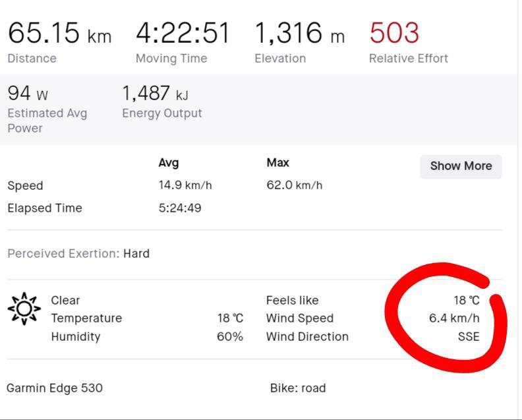
Task: Click the 62.0 km/h max speed
Action: pyautogui.click(x=294, y=185)
